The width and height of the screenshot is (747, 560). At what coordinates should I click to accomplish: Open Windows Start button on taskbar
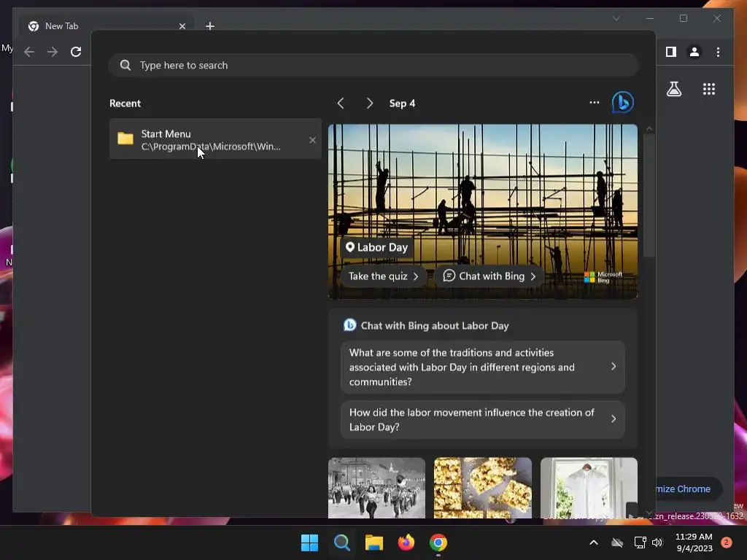[309, 542]
